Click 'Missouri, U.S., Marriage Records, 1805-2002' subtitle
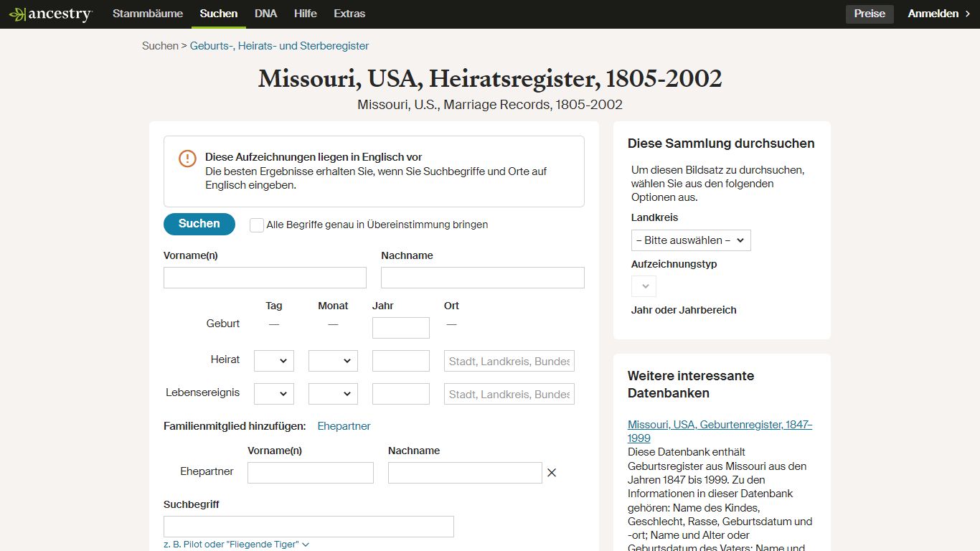This screenshot has height=551, width=980. pyautogui.click(x=490, y=105)
